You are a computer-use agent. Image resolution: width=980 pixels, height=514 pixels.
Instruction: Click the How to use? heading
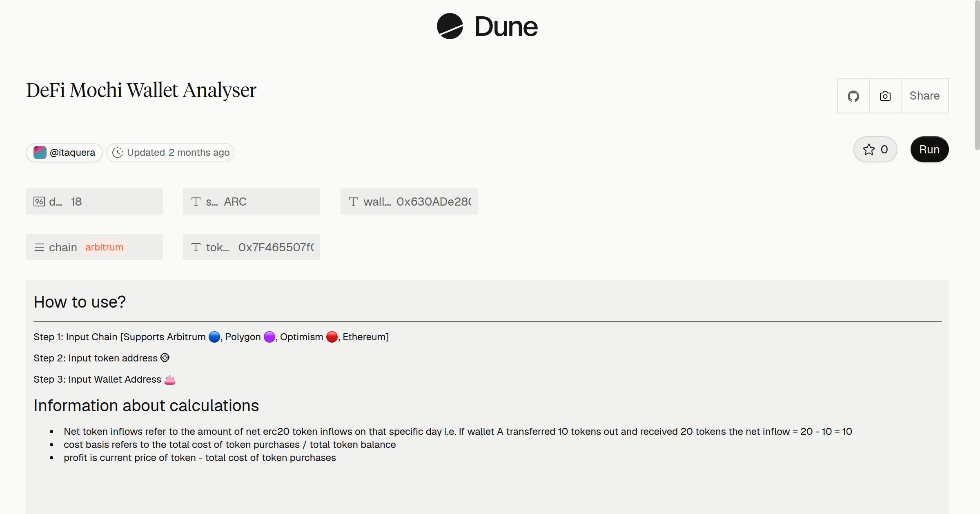pyautogui.click(x=80, y=302)
